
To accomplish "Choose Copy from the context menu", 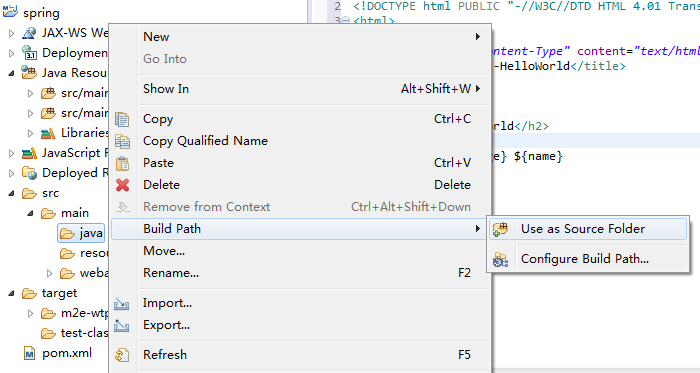I will click(x=300, y=119).
